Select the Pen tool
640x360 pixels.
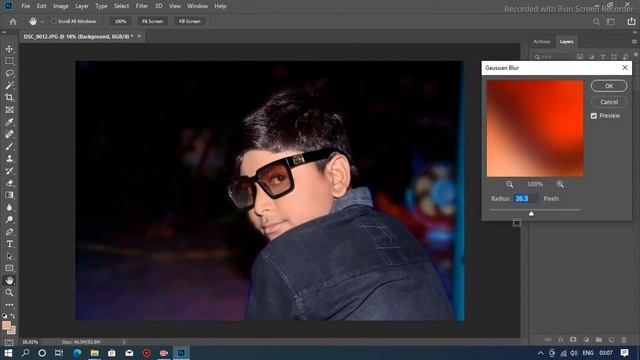coord(9,232)
